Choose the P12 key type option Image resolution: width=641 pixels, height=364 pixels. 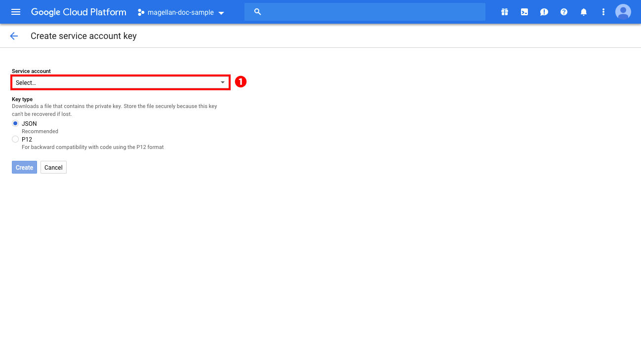[15, 139]
